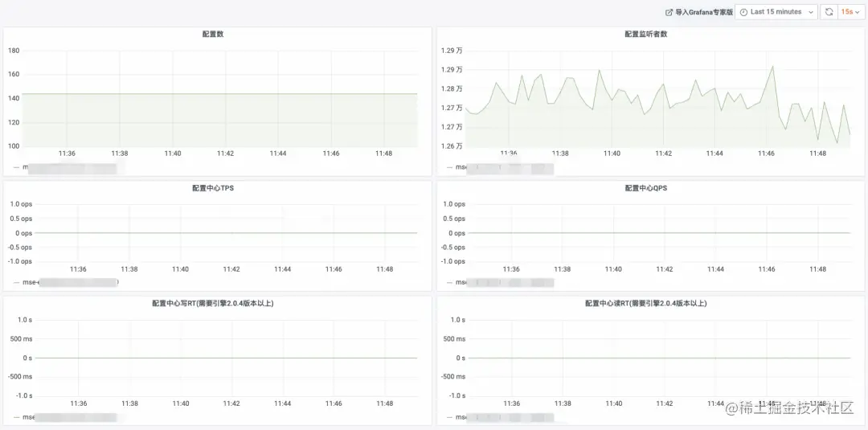Click the -0.5 ops label in 配置中心QPS

point(453,248)
